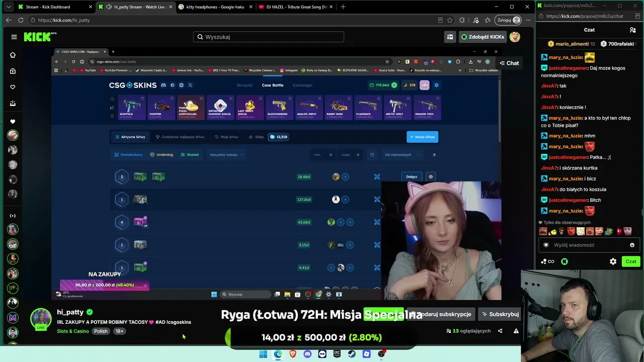
Task: Open Steam from the taskbar
Action: tap(352, 354)
